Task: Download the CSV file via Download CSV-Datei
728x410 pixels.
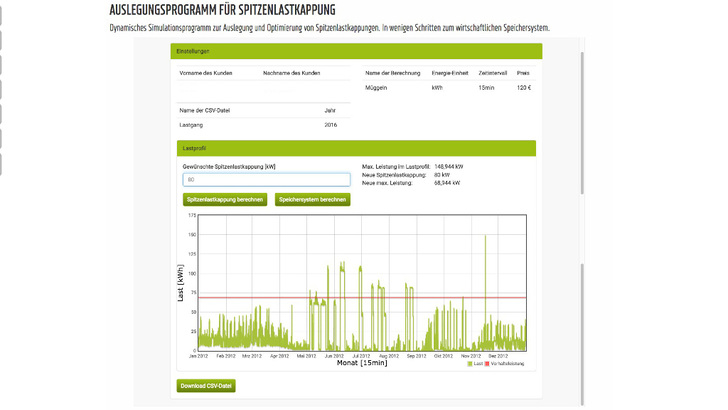Action: (206, 385)
